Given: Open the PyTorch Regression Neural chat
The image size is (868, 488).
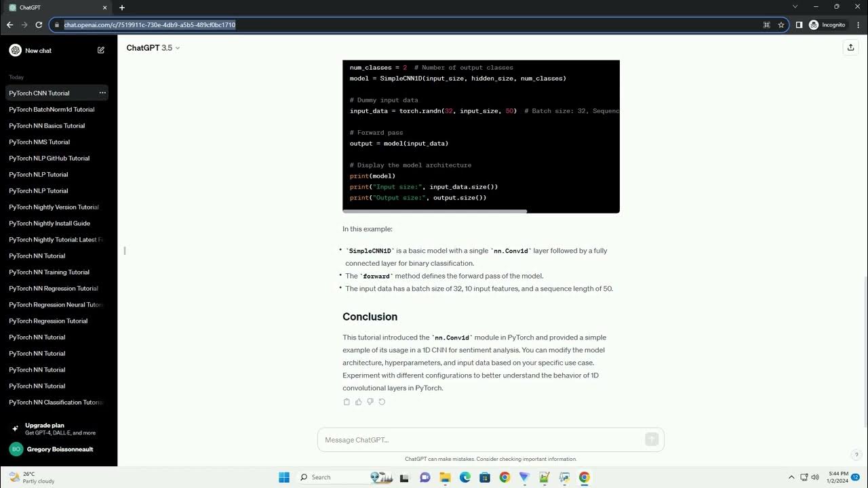Looking at the screenshot, I should pos(56,304).
